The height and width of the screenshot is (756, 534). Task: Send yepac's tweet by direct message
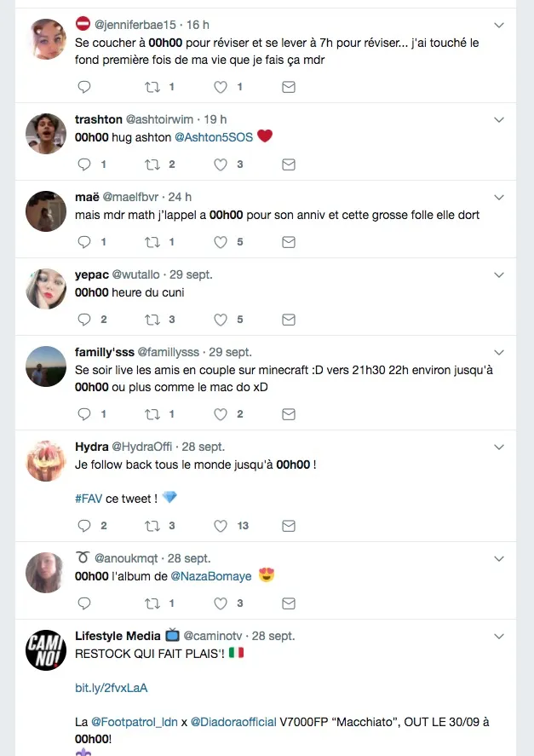pos(289,320)
